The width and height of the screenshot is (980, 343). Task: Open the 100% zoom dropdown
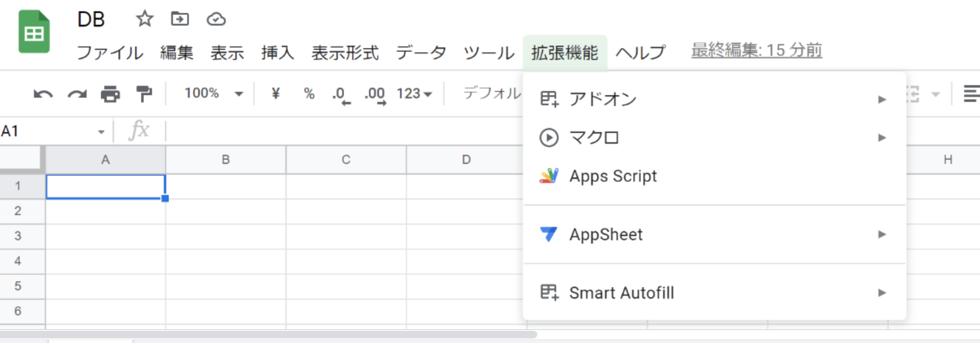pos(214,93)
